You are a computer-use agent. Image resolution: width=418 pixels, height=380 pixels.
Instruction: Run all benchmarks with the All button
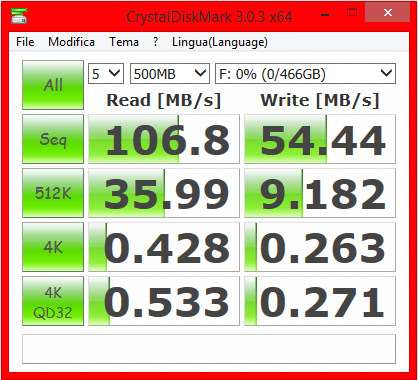(53, 85)
